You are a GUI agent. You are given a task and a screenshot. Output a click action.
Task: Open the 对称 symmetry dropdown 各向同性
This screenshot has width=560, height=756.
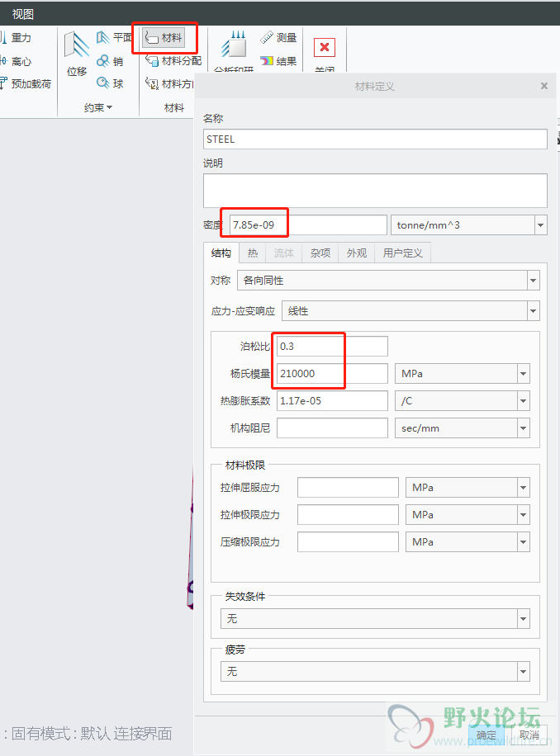(x=388, y=281)
